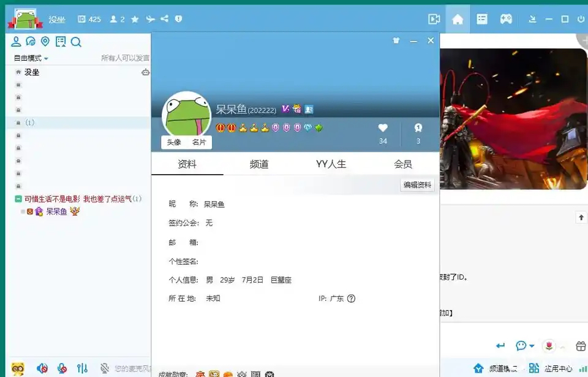This screenshot has height=377, width=588.
Task: Select the 没坐 root channel row
Action: (x=78, y=72)
